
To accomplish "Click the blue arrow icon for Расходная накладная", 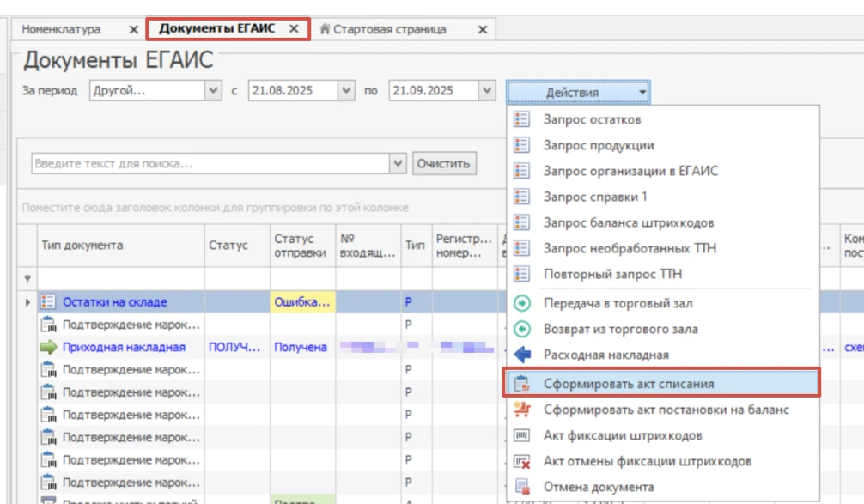I will pyautogui.click(x=522, y=355).
